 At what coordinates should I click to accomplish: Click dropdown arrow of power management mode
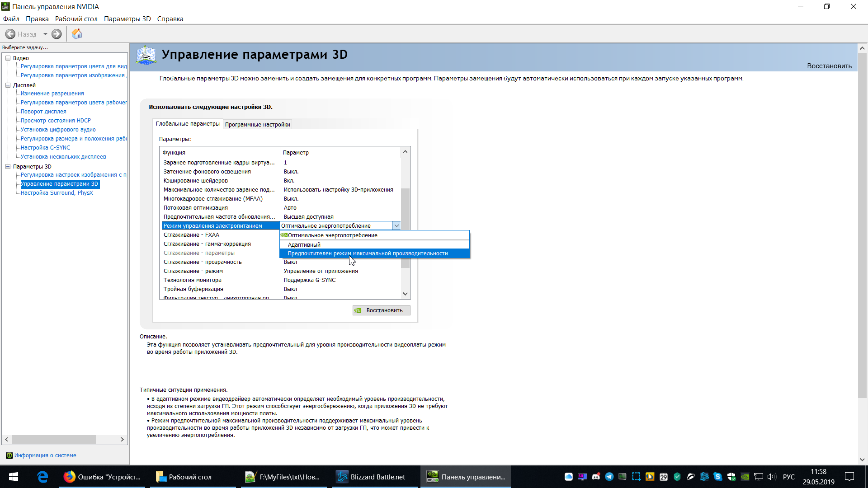pyautogui.click(x=396, y=225)
